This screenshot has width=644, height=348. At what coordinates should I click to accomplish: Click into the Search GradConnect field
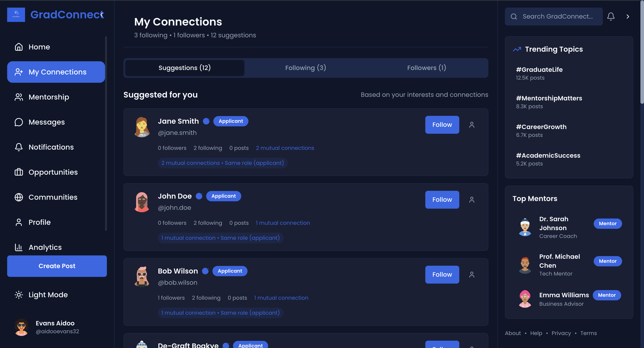553,16
